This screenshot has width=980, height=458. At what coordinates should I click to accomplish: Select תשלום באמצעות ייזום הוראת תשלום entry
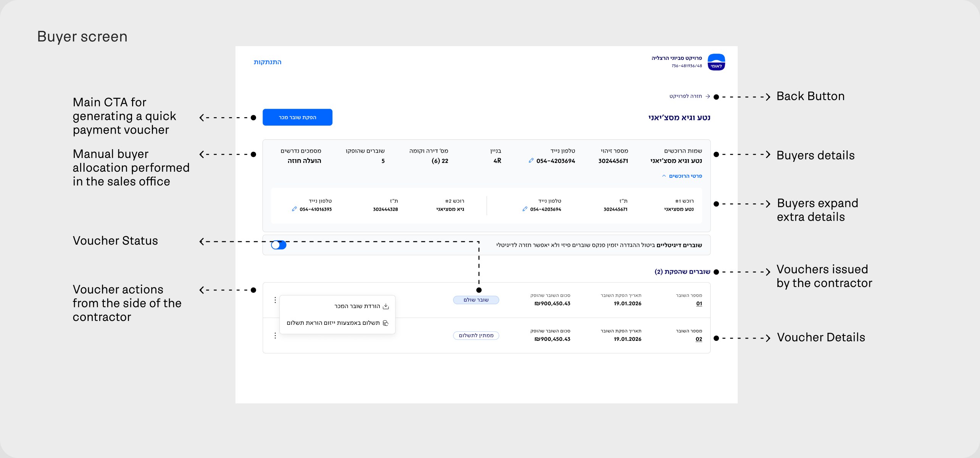(337, 323)
